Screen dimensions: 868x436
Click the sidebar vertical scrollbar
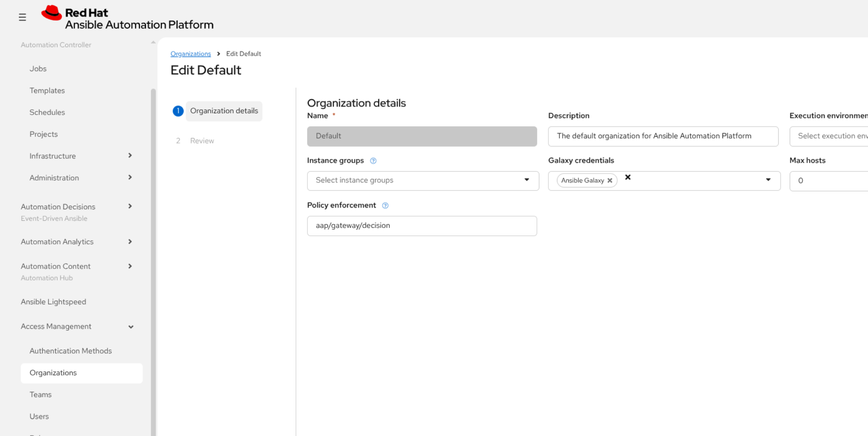point(153,262)
